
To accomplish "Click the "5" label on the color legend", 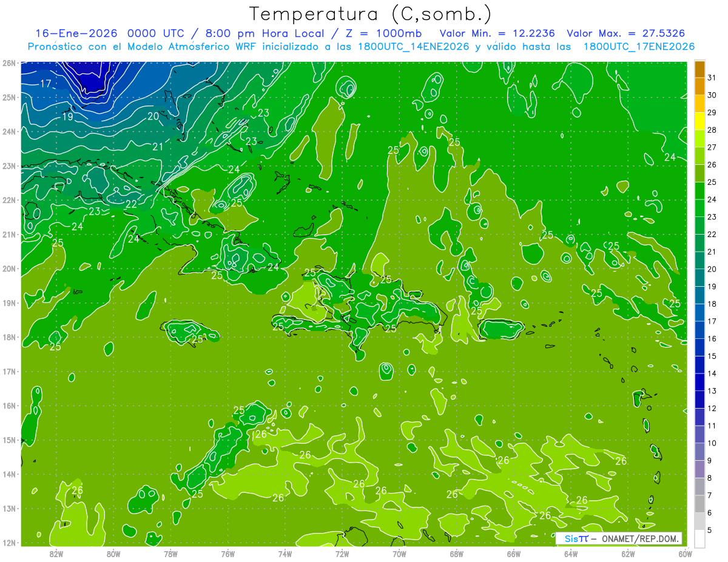I will click(710, 530).
